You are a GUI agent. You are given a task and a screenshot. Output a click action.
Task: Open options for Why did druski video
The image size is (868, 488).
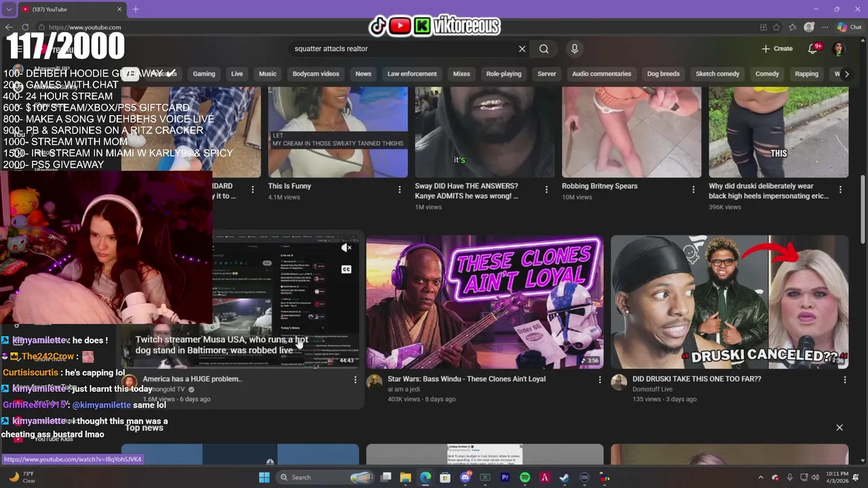(x=840, y=190)
